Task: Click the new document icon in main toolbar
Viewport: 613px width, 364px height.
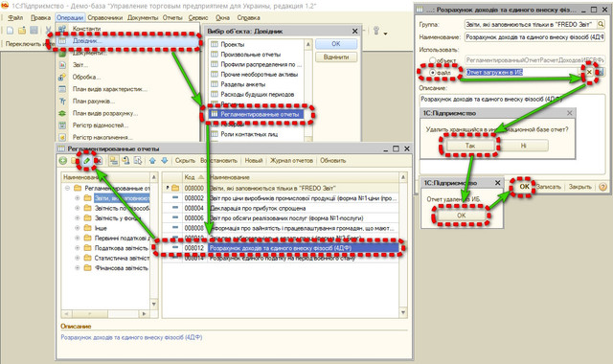Action: [x=11, y=31]
